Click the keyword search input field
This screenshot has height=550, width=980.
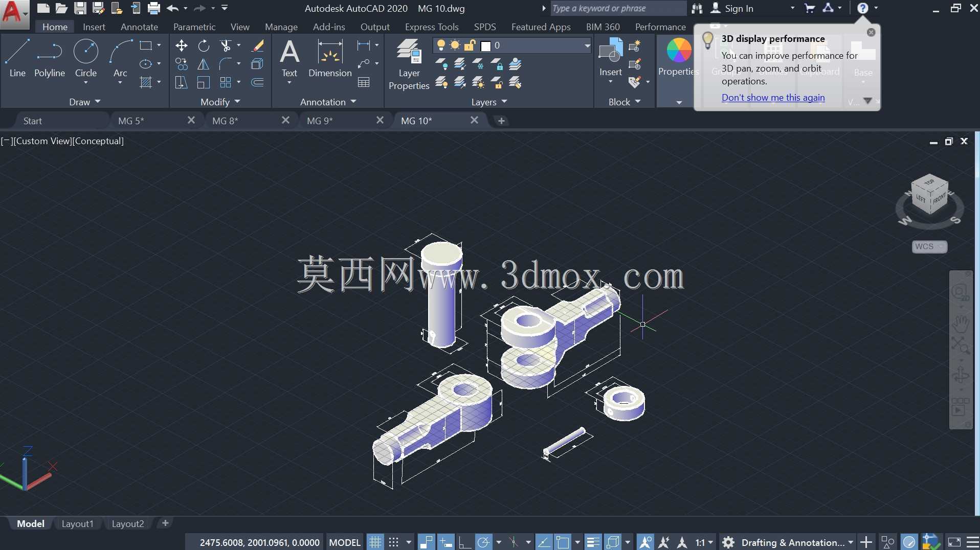618,8
